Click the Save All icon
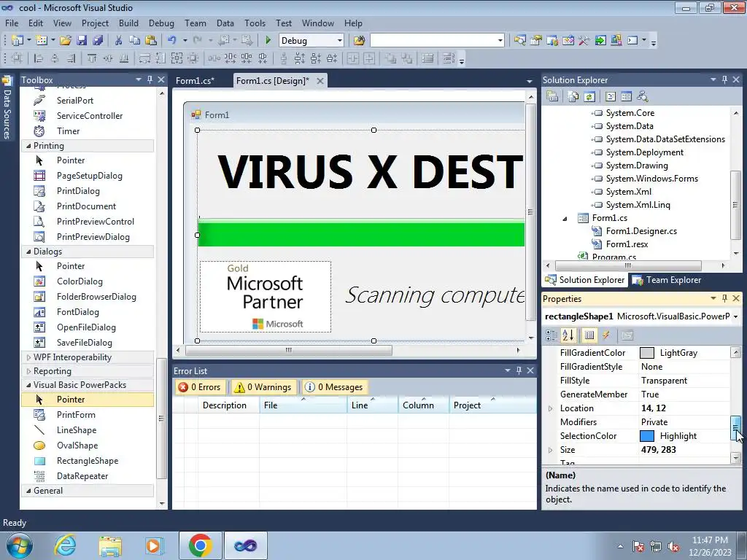The image size is (747, 560). coord(98,41)
